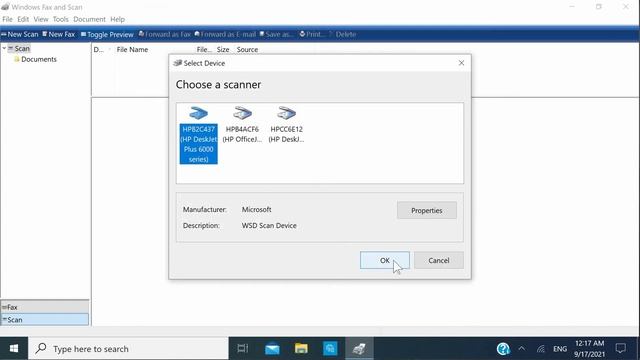Click Delete toolbar button

(342, 34)
